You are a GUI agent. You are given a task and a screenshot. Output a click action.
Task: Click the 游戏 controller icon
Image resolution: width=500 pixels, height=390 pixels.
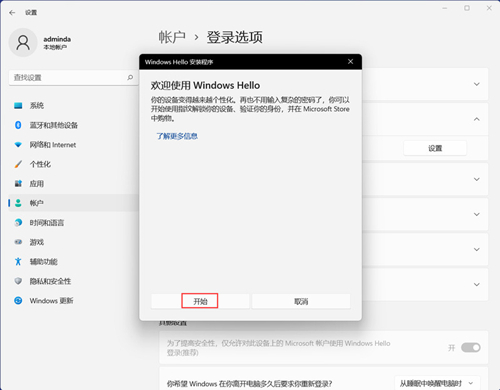[x=18, y=242]
